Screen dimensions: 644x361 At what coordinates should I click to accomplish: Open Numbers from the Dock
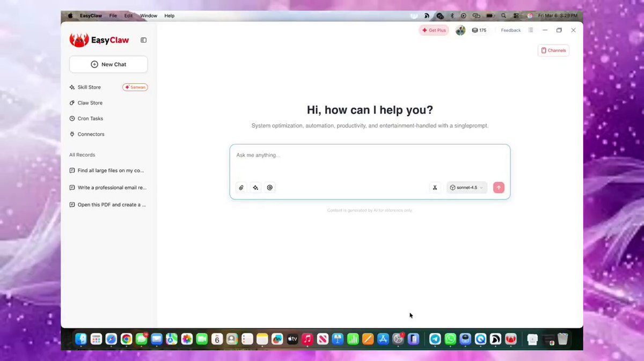point(353,339)
